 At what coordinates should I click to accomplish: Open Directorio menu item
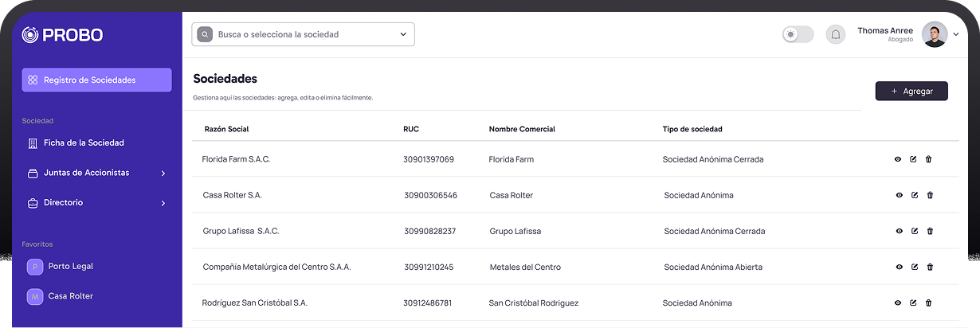(96, 203)
